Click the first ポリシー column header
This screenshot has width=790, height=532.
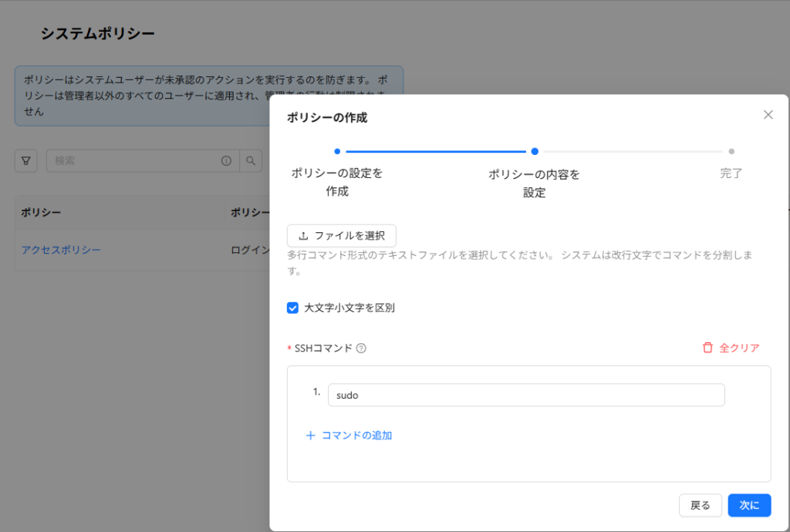tap(42, 213)
